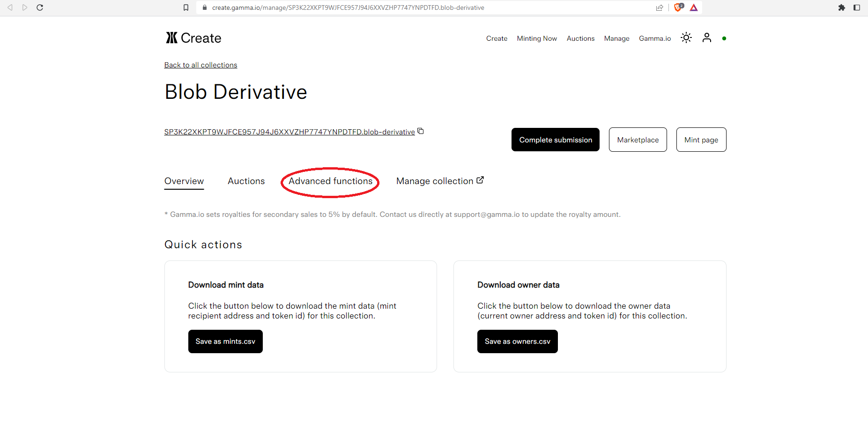
Task: Open the browser extensions puzzle icon
Action: [842, 7]
